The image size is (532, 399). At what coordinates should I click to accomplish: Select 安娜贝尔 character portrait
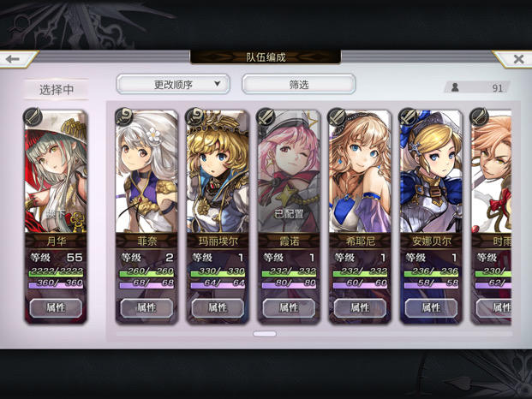tap(431, 173)
